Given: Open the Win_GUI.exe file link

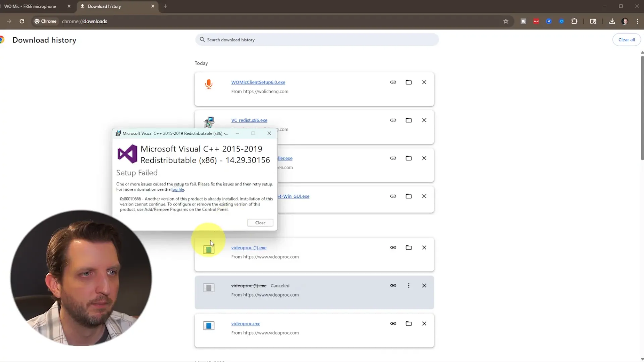Looking at the screenshot, I should pyautogui.click(x=293, y=196).
